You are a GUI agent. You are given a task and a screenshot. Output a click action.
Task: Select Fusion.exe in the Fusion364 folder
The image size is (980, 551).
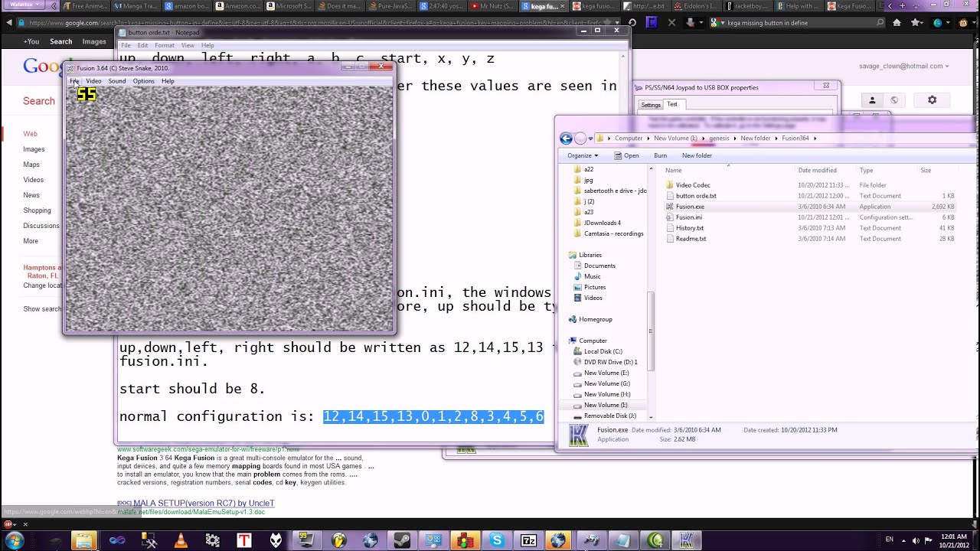point(689,206)
